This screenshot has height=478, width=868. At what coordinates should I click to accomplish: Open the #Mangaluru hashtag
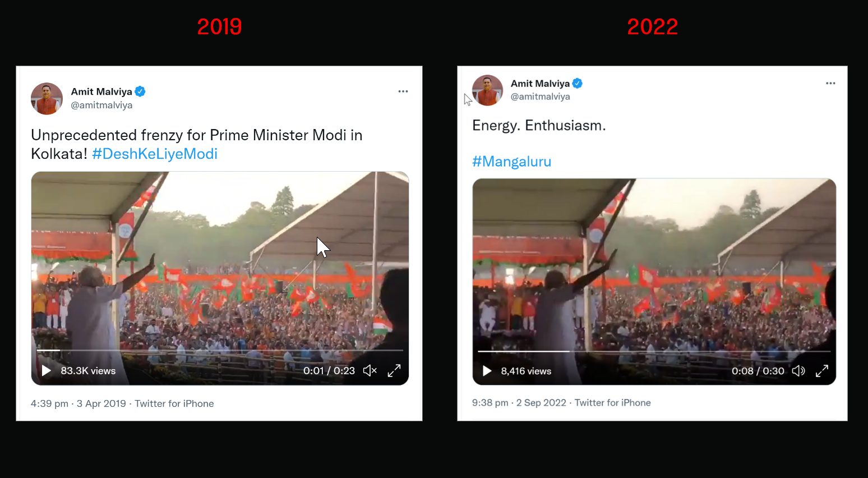pyautogui.click(x=511, y=162)
